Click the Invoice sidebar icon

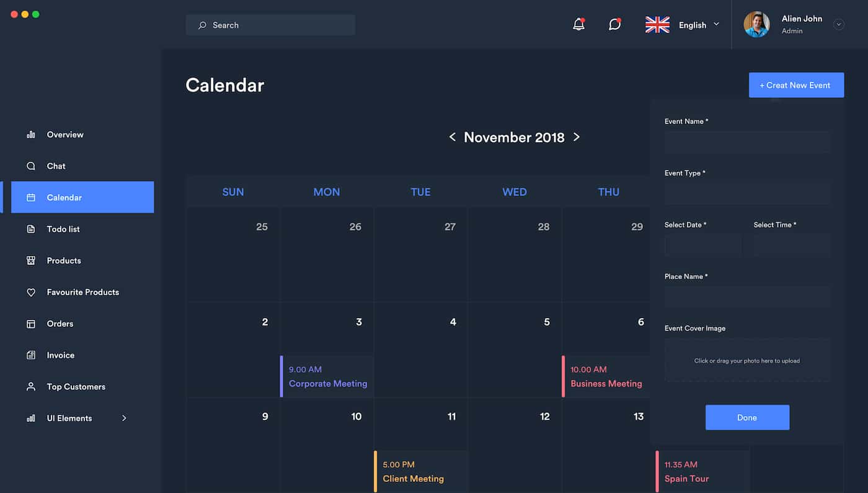(31, 355)
